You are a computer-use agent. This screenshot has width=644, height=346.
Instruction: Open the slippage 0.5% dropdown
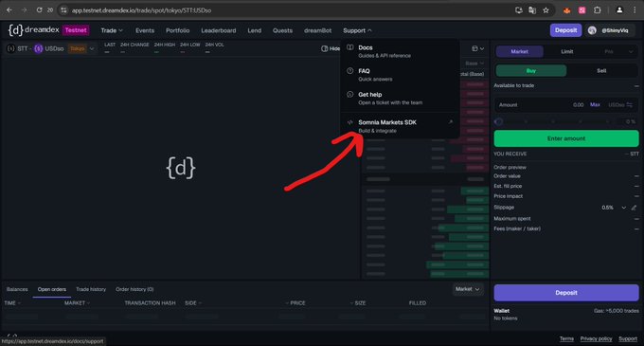[x=614, y=208]
